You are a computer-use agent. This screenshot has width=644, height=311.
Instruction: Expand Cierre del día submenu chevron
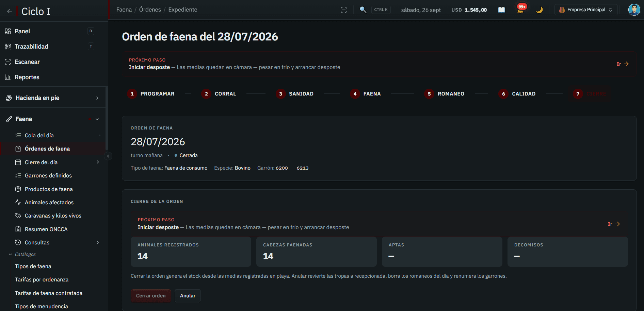pos(98,162)
